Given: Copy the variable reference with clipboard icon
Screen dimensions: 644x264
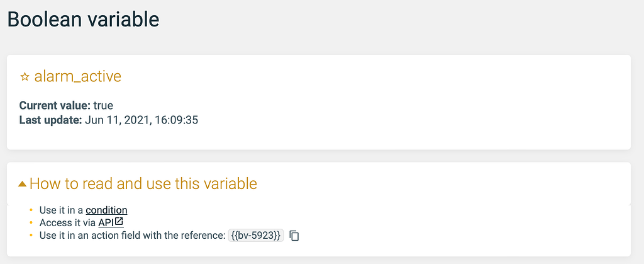Looking at the screenshot, I should 294,236.
